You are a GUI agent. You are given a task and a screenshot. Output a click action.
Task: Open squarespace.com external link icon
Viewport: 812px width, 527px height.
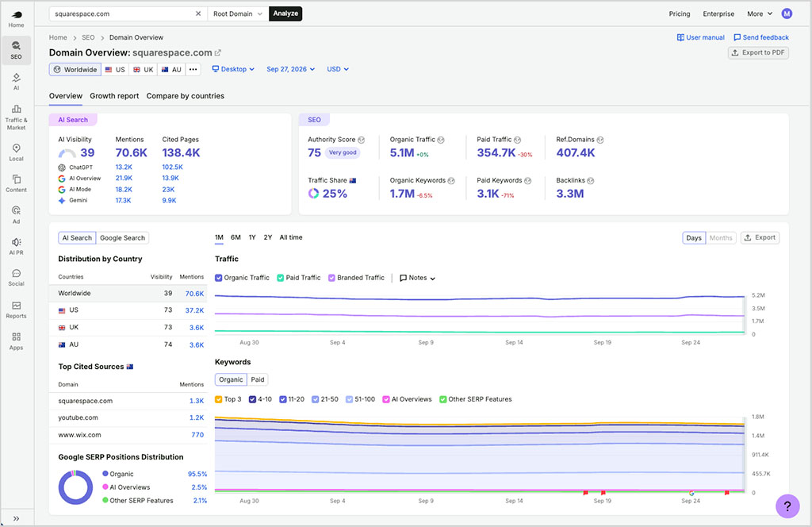click(x=218, y=53)
